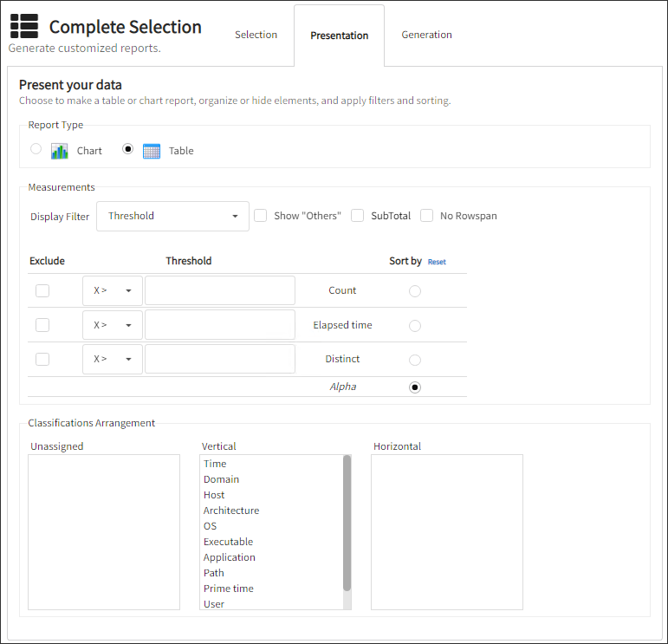This screenshot has width=668, height=644.
Task: Click the Reset link beside Sort by
Action: click(437, 262)
